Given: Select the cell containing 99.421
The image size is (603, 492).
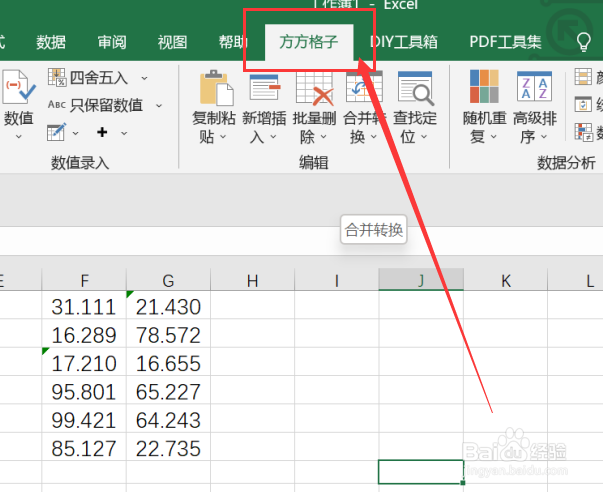Looking at the screenshot, I should (84, 419).
